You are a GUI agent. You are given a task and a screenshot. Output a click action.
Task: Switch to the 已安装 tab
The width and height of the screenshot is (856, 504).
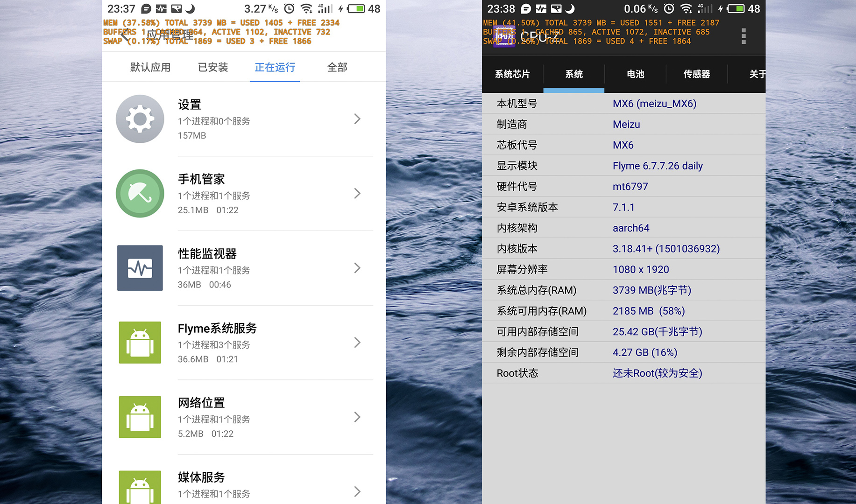click(213, 67)
